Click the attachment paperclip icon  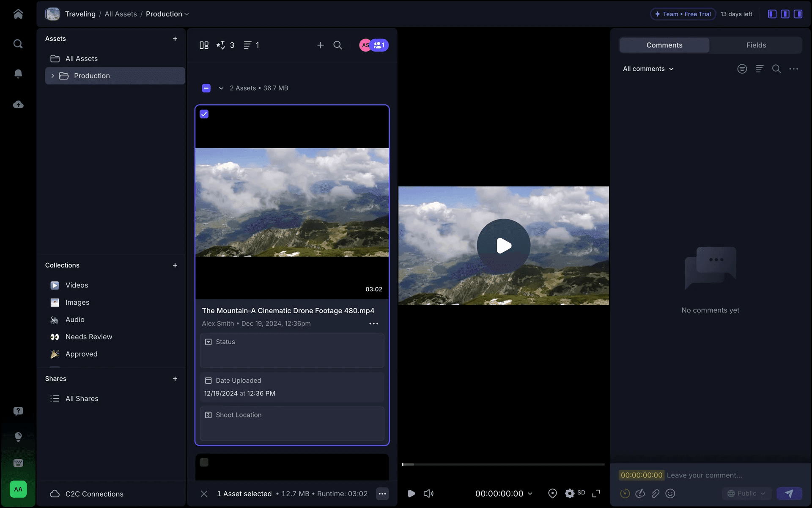pyautogui.click(x=655, y=493)
